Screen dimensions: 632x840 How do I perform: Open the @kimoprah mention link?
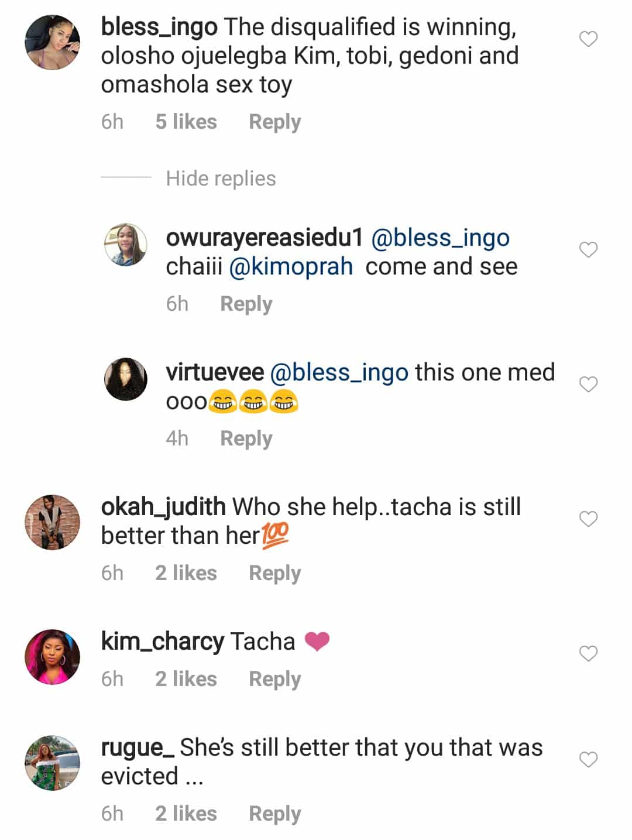tap(291, 267)
